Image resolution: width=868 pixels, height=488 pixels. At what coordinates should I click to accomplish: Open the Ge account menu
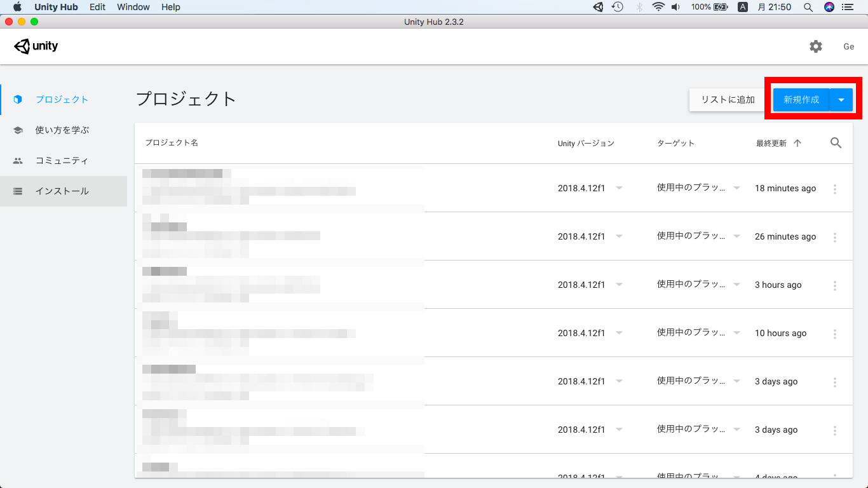(849, 46)
